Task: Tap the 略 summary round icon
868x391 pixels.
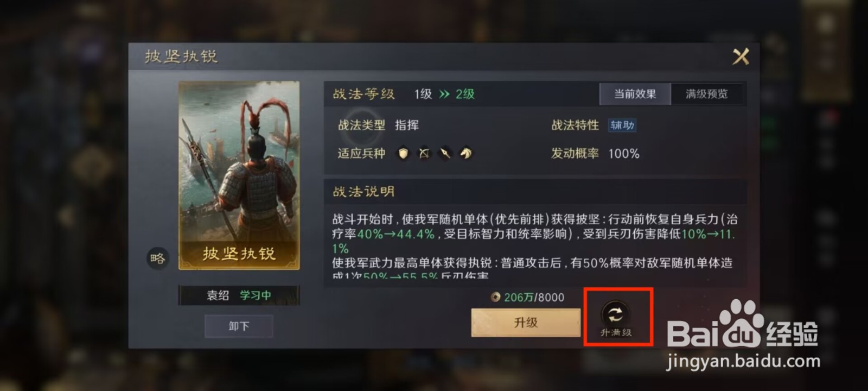Action: 157,258
